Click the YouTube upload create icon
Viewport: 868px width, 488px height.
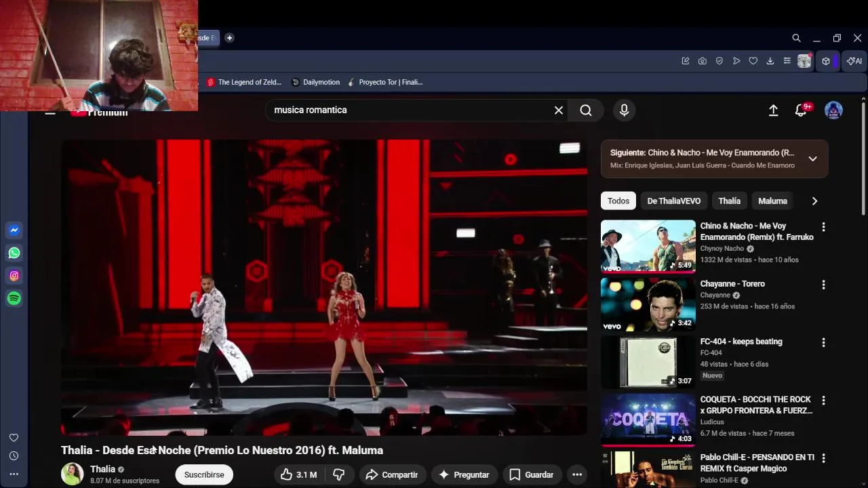pyautogui.click(x=773, y=110)
